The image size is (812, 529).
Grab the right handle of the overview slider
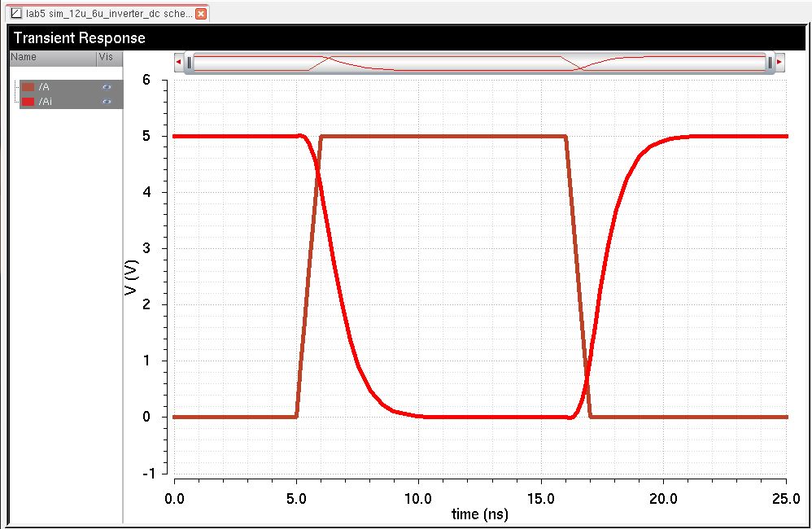[769, 62]
